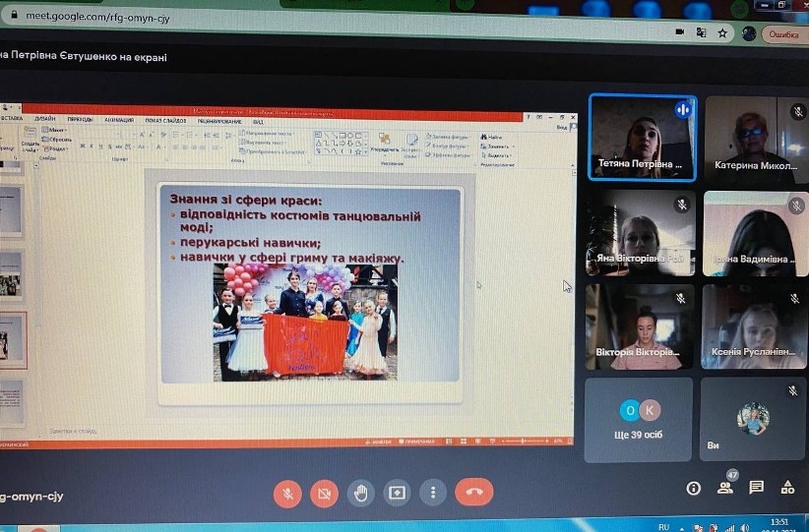Open the ПОКАЗ СЛАЙДОВ ribbon tab
Image resolution: width=809 pixels, height=532 pixels.
point(165,120)
